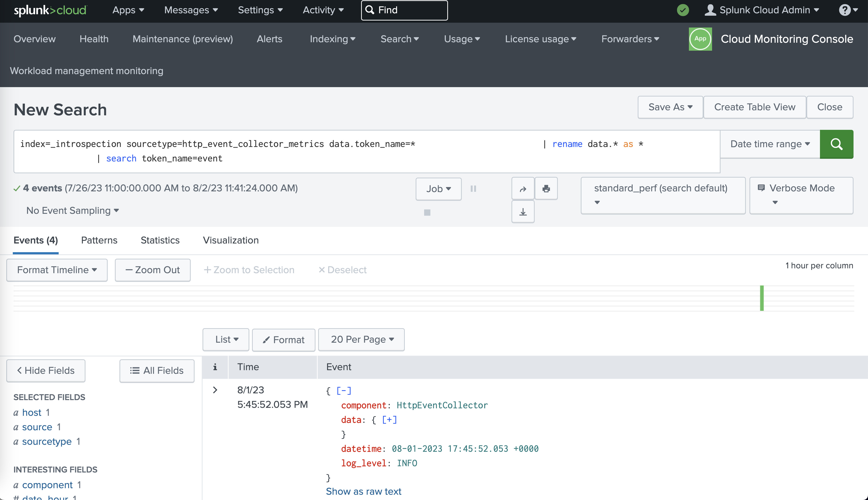Click the green health status check icon
The width and height of the screenshot is (868, 500).
[x=683, y=10]
